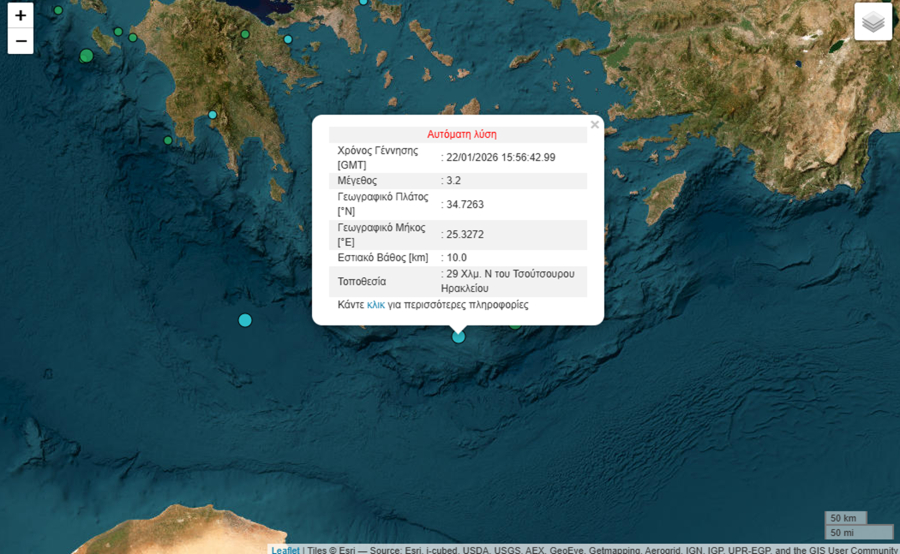Close the earthquake info popup
Screen dimensions: 900x554
coord(595,125)
